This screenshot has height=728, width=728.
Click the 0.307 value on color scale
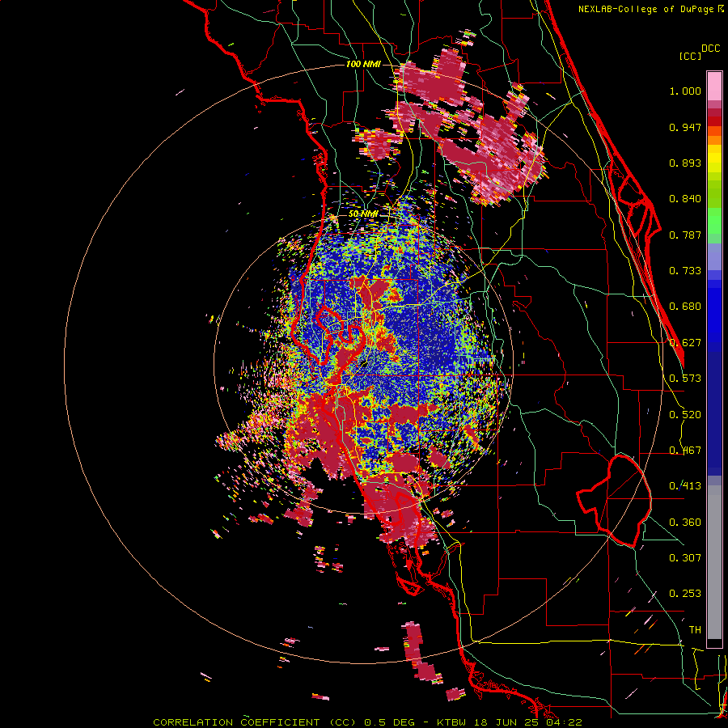tap(685, 558)
